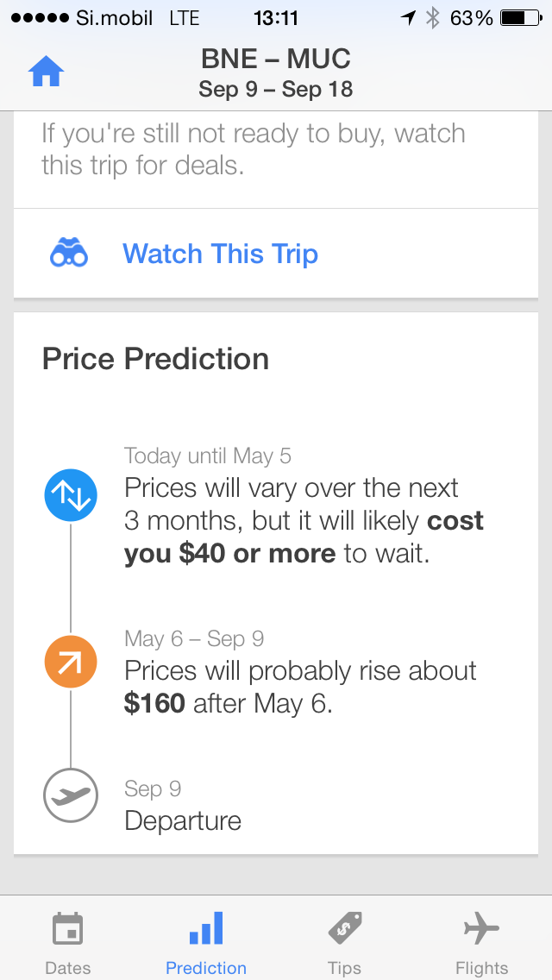Tap the airplane departure circle icon
The image size is (552, 980).
(x=71, y=795)
